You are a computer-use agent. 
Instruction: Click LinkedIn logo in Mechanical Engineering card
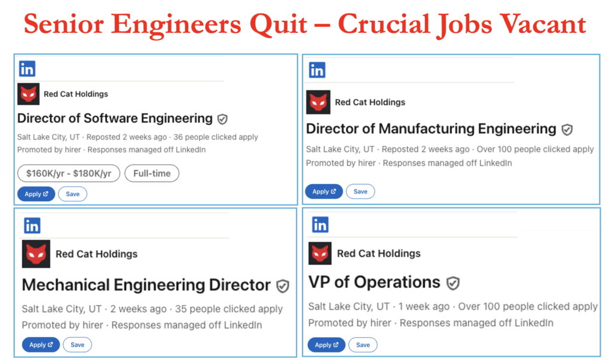[x=32, y=225]
